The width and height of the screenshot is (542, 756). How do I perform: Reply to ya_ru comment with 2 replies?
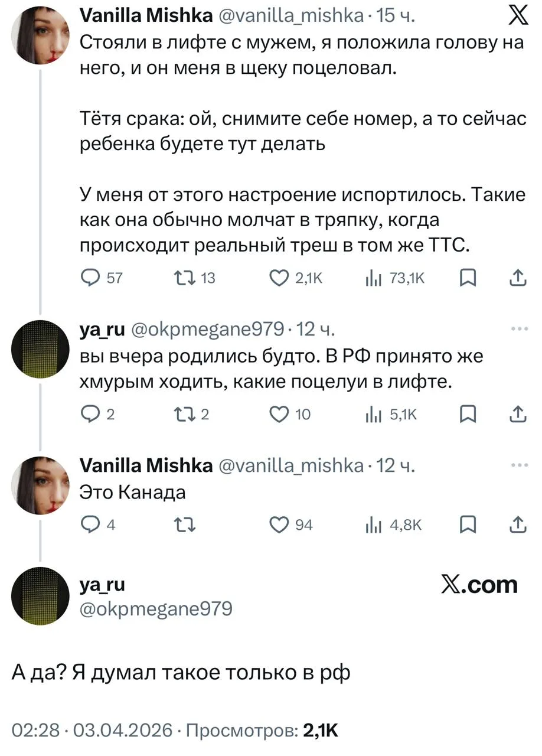click(90, 415)
